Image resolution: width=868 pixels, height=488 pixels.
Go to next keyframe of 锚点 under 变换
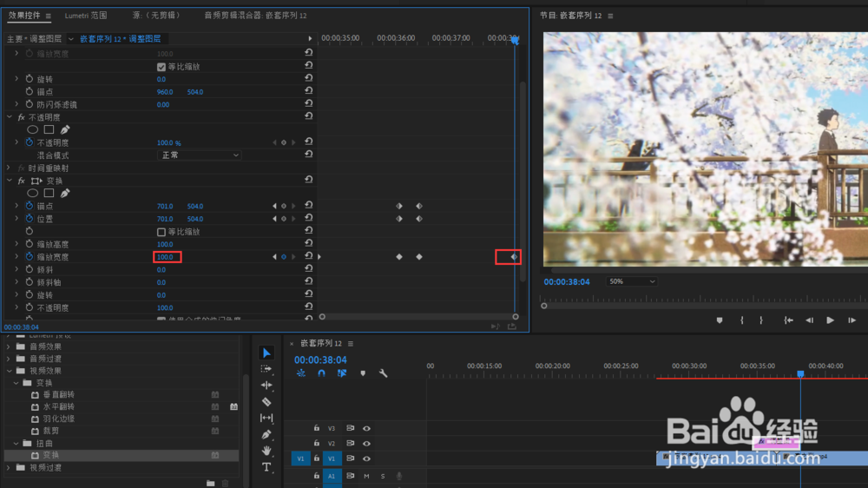pos(293,206)
